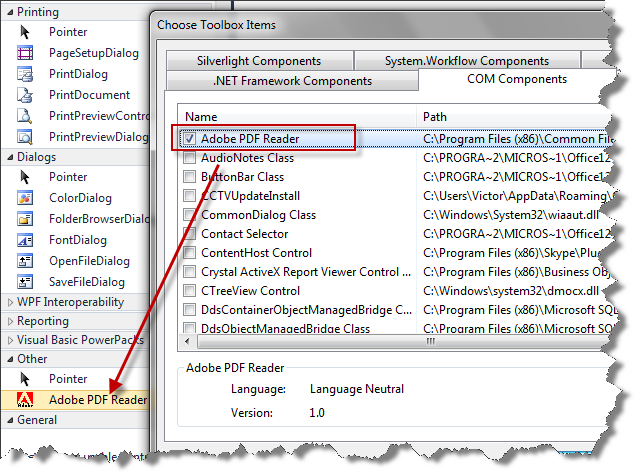
Task: Tick the CTreeView Control checkbox
Action: (189, 291)
